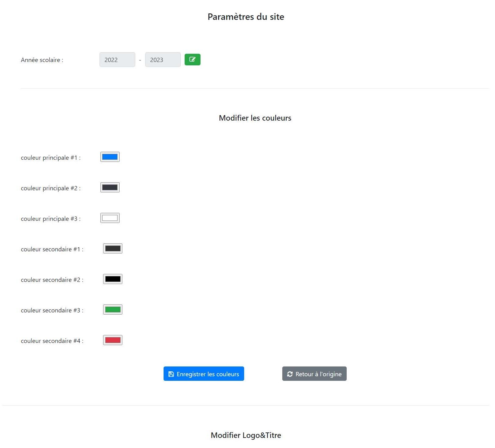This screenshot has height=448, width=495.
Task: Click the Paramètres du site title
Action: [246, 17]
